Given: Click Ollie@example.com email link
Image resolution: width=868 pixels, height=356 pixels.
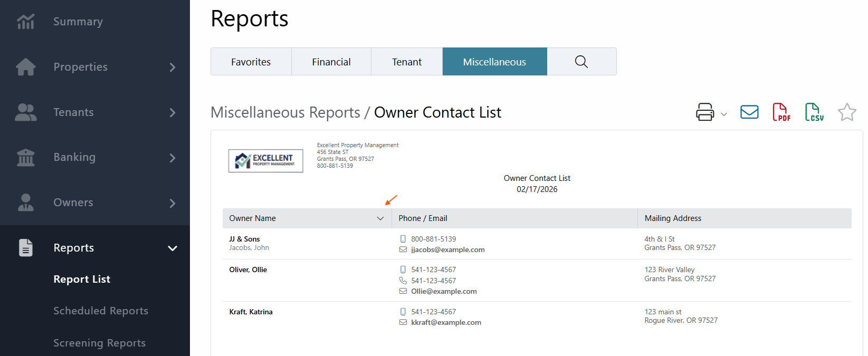Looking at the screenshot, I should click(444, 291).
